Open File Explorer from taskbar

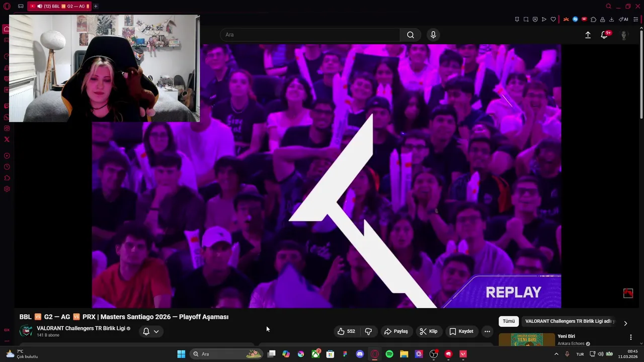coord(404,354)
